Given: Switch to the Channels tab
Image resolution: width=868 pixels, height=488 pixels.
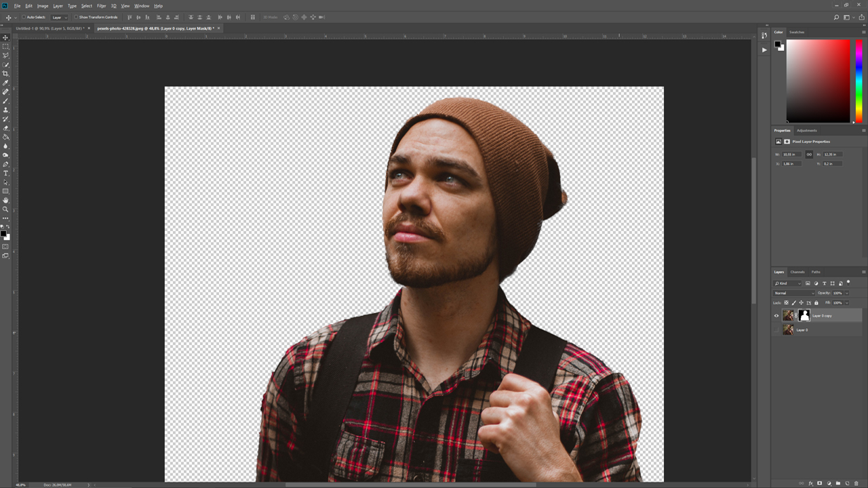Looking at the screenshot, I should (x=797, y=272).
